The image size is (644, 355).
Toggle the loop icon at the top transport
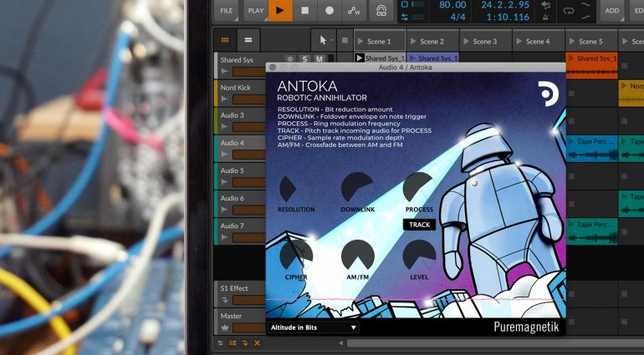[569, 11]
